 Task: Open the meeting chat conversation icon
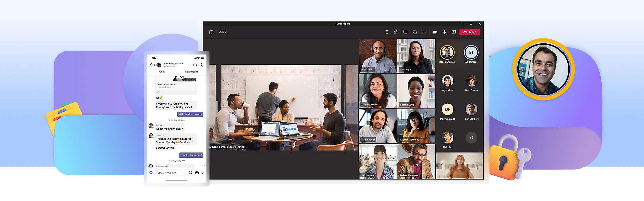(405, 32)
